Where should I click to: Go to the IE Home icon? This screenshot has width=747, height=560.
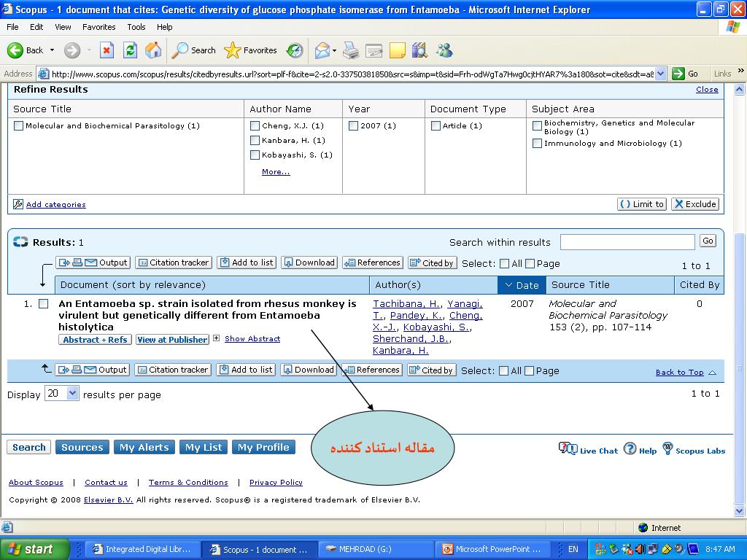tap(153, 50)
